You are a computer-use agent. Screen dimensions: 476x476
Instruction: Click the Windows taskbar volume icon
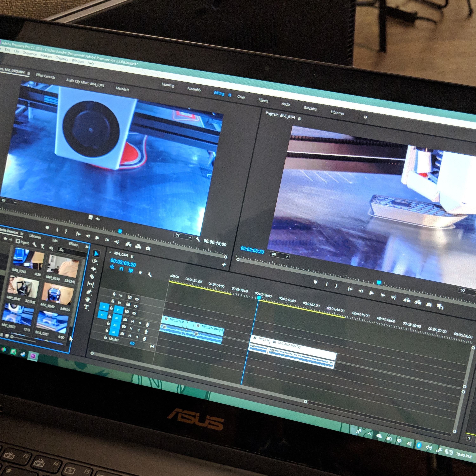[x=429, y=448]
